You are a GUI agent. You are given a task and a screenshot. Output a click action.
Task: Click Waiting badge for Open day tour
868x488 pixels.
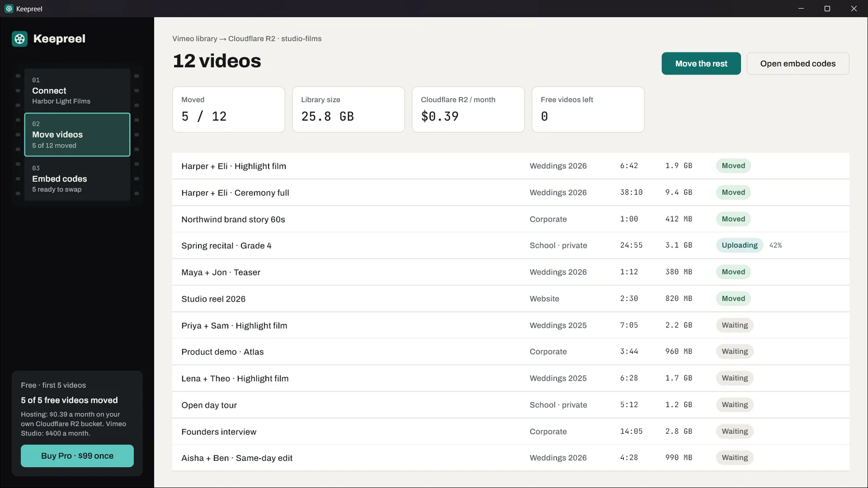[x=735, y=404]
